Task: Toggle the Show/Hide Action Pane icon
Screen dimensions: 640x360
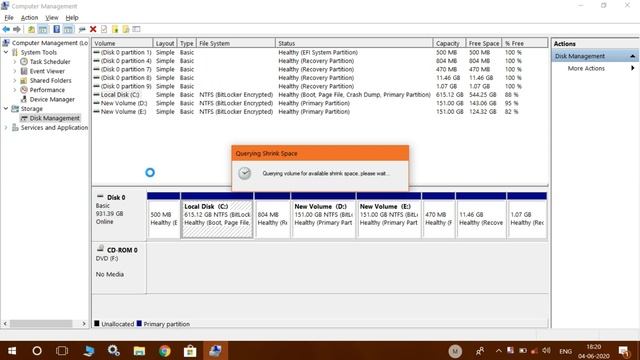Action: (x=68, y=29)
